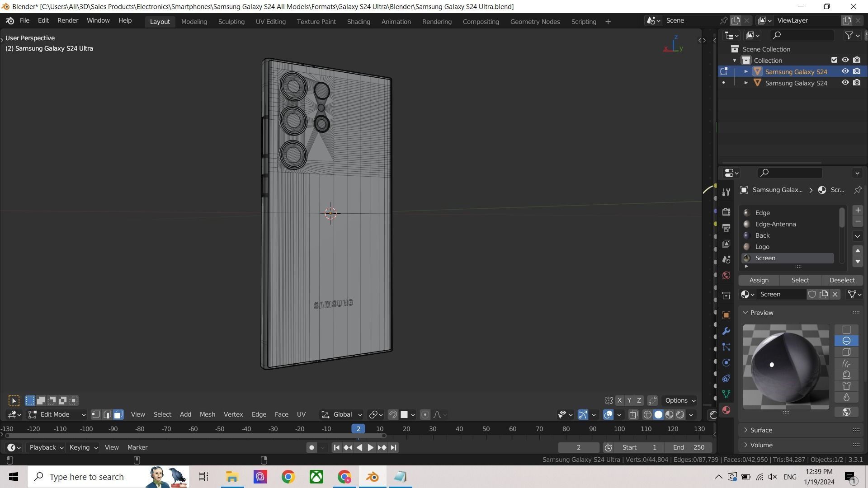Open the Keying dropdown

[x=83, y=447]
